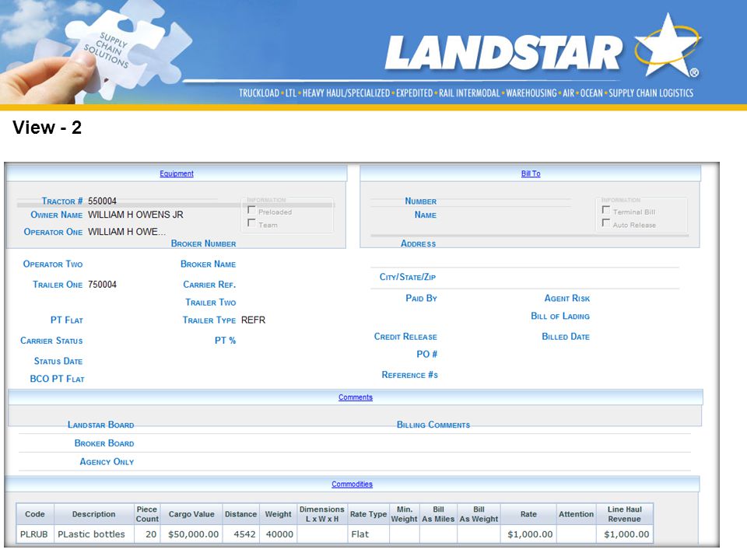Click the Bill As Weight column header
This screenshot has width=747, height=560.
tap(479, 514)
